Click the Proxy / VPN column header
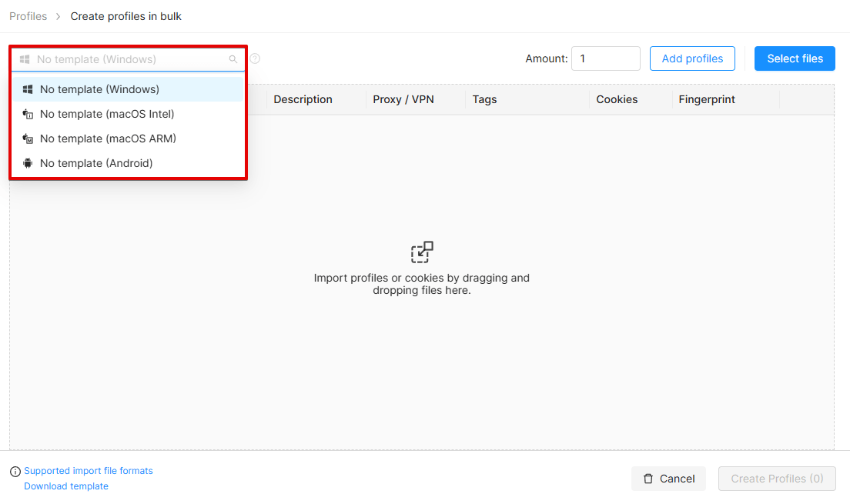 pyautogui.click(x=403, y=99)
